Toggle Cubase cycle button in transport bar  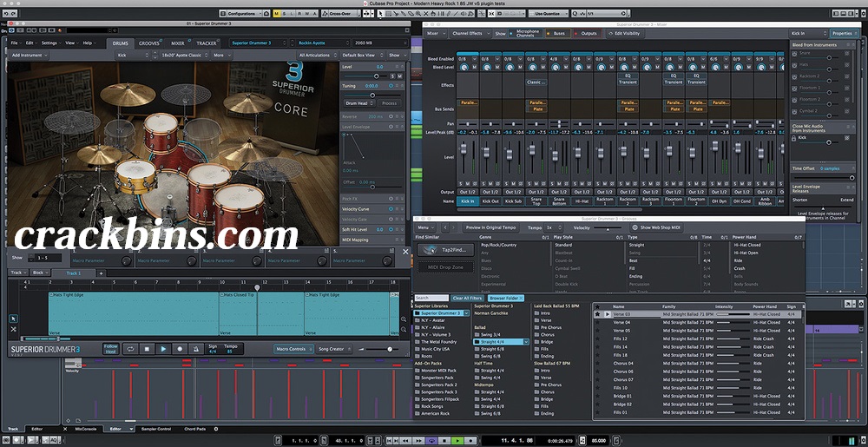click(431, 440)
